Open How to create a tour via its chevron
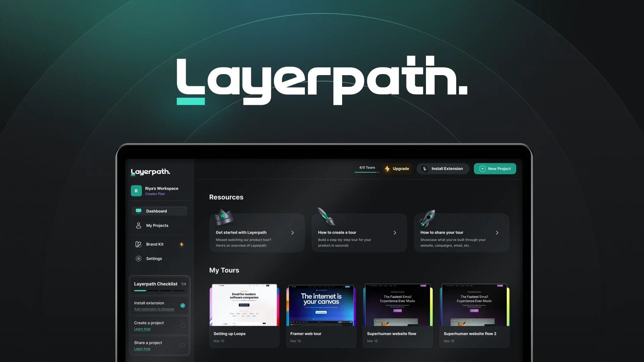 point(395,233)
